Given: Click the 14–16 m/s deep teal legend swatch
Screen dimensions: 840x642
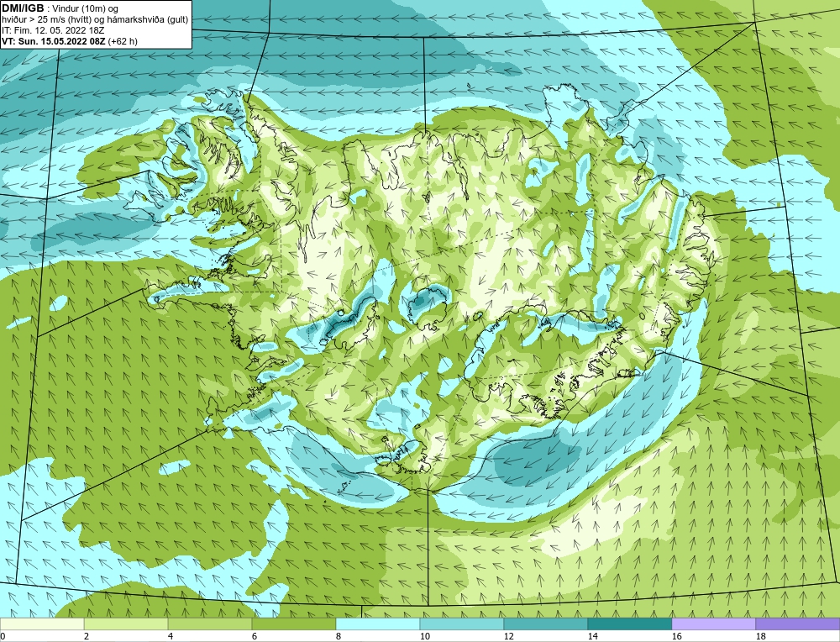Looking at the screenshot, I should tap(629, 624).
